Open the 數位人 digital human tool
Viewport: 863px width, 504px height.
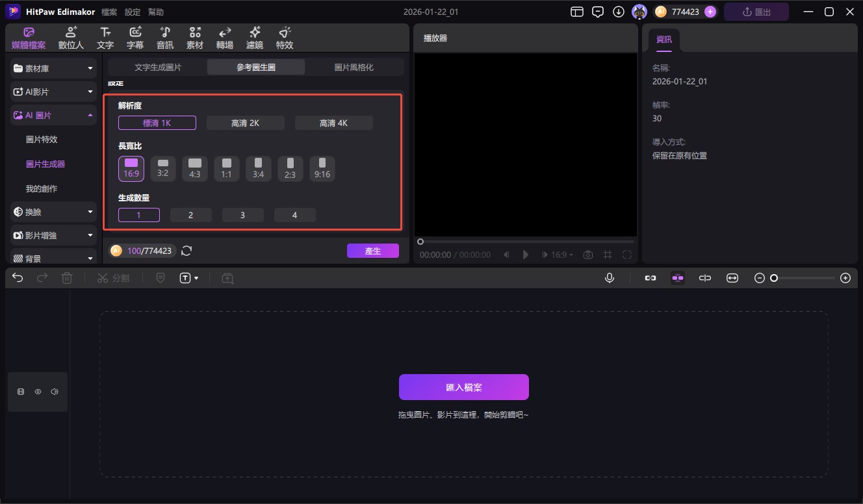pyautogui.click(x=71, y=38)
